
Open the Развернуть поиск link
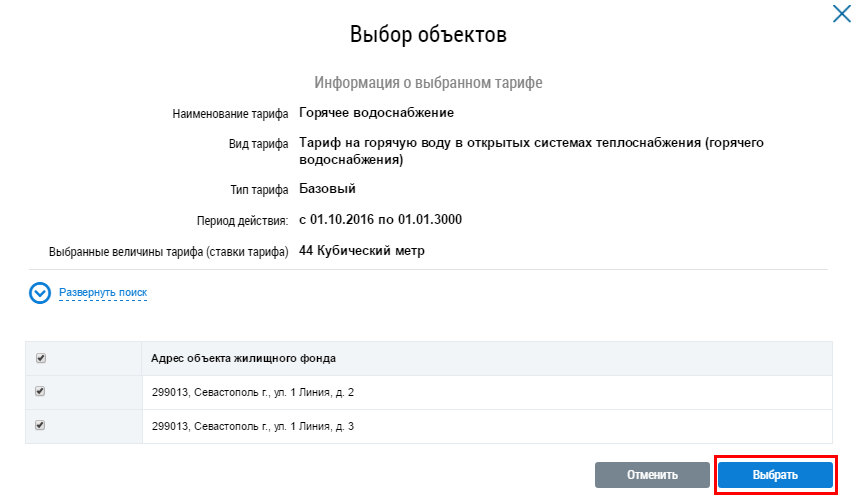[103, 293]
